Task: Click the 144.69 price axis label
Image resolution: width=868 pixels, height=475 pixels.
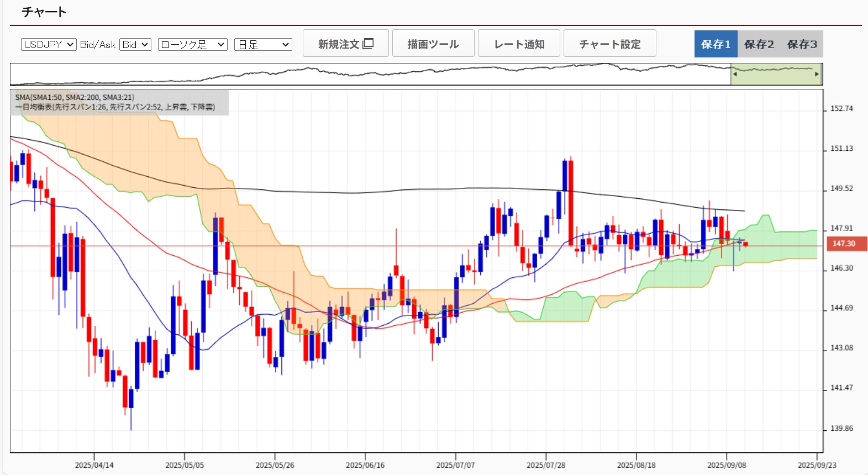Action: click(841, 308)
